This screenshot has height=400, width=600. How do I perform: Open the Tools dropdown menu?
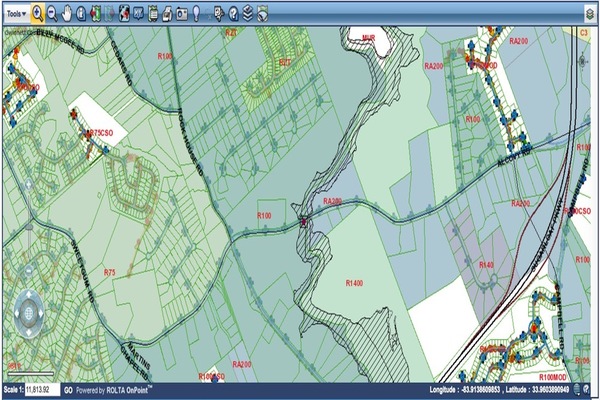[x=15, y=13]
